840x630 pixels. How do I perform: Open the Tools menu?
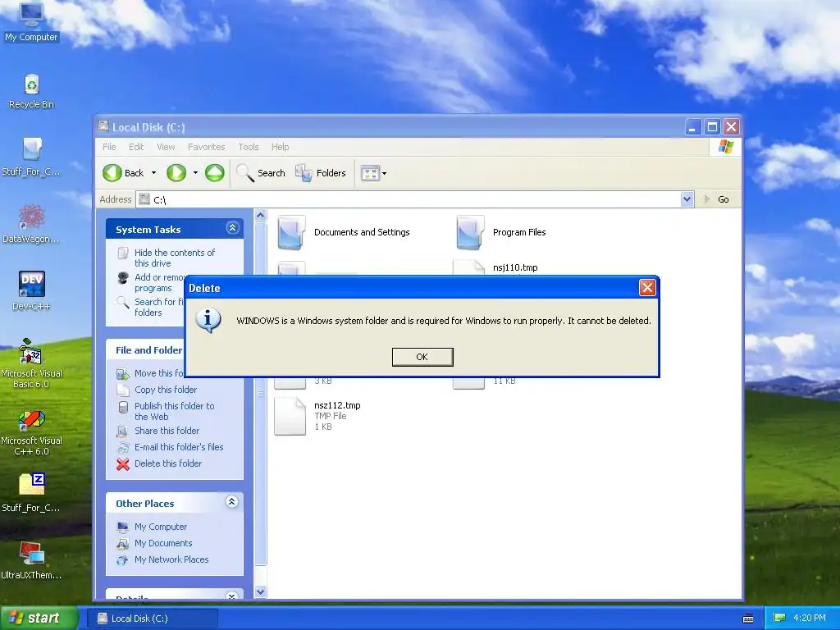point(249,147)
